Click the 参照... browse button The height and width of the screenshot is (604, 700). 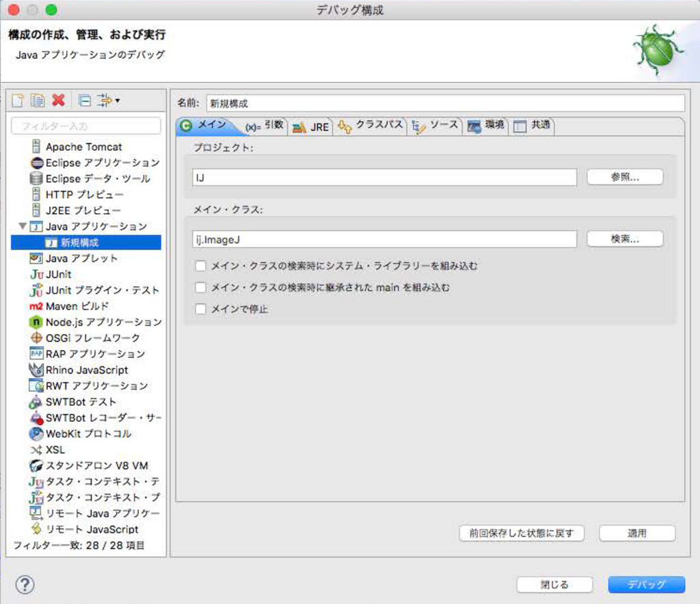[x=625, y=177]
